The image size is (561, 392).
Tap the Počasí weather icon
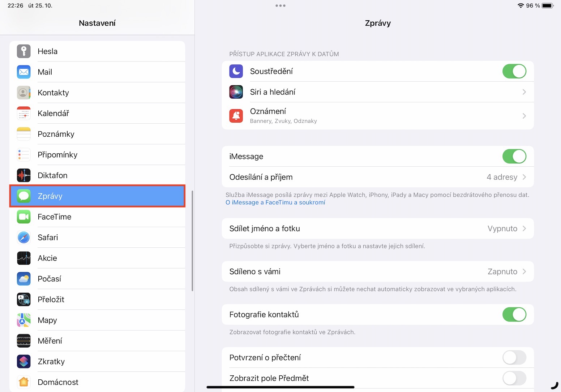(x=24, y=279)
